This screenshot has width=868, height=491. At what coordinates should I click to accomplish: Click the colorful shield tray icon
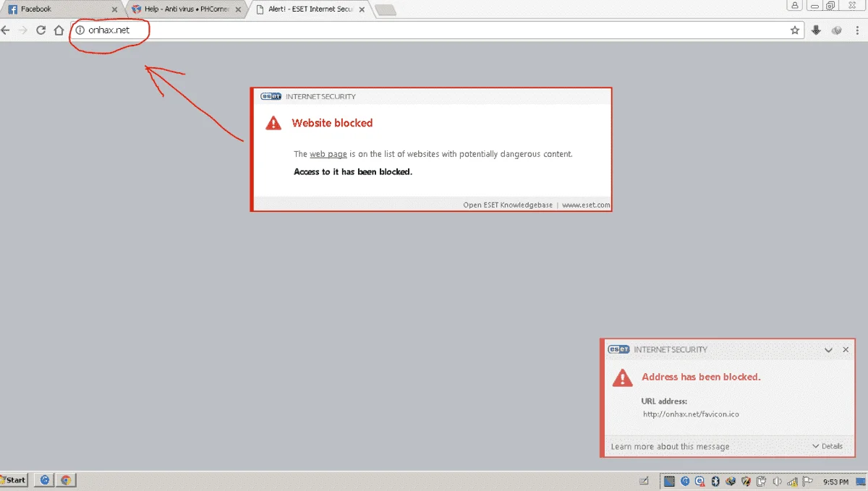pos(731,481)
